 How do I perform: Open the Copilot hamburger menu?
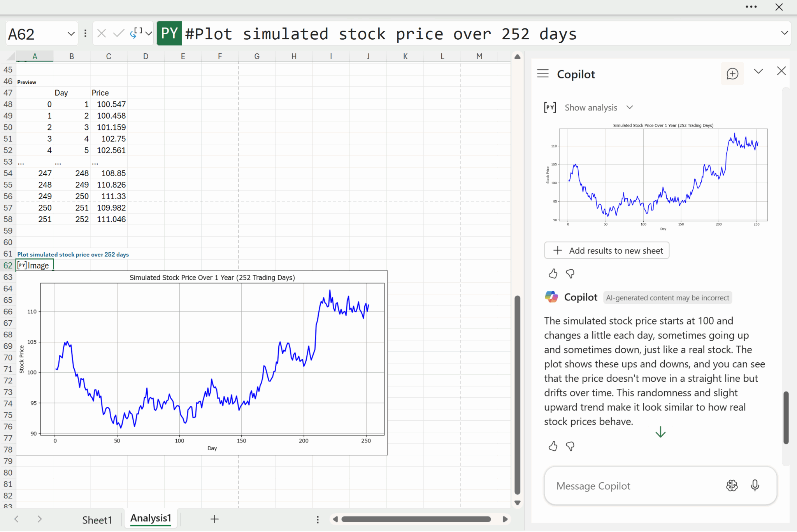coord(542,74)
